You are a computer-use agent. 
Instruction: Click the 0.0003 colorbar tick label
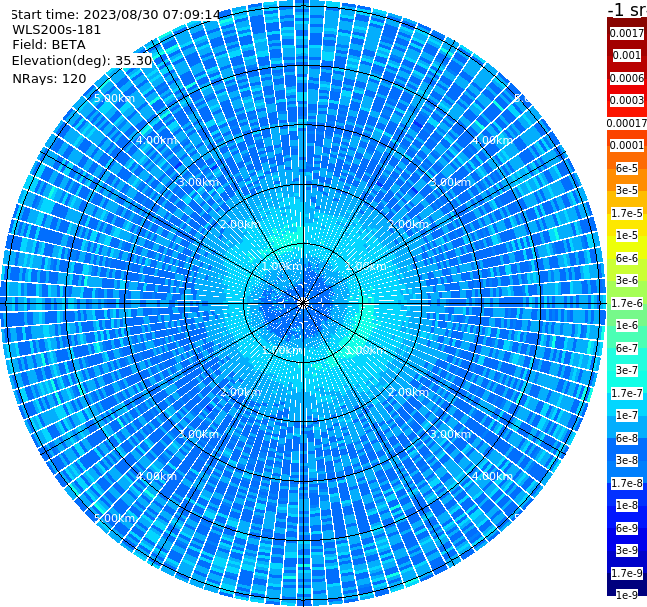click(x=627, y=100)
